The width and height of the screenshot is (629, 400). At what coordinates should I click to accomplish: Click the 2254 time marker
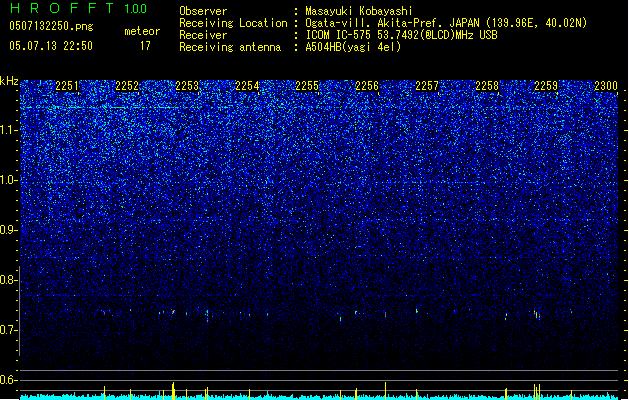(247, 86)
